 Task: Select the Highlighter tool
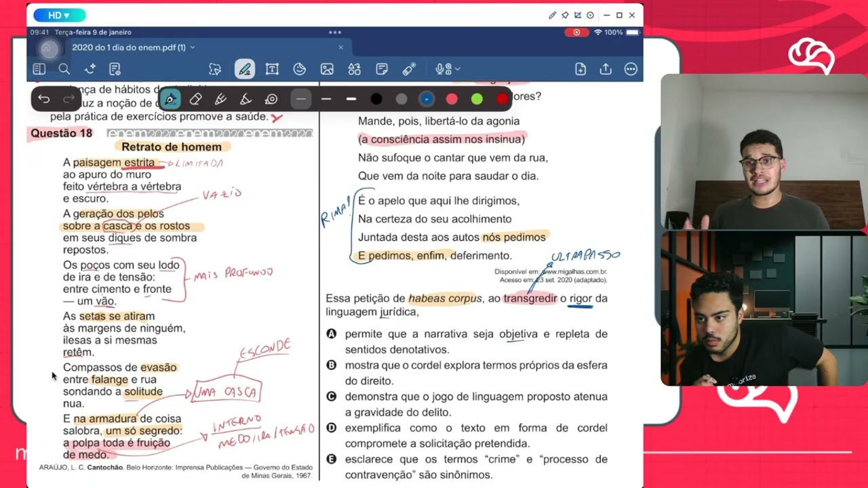click(220, 99)
